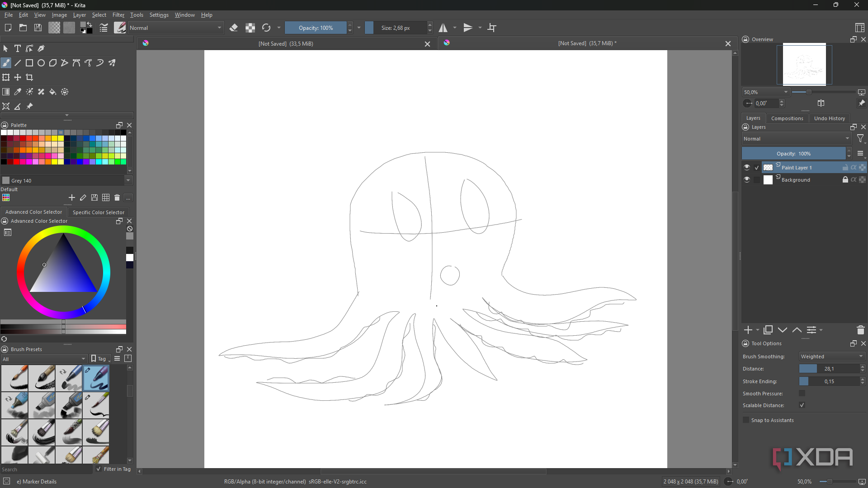Select the Rectangle tool
The height and width of the screenshot is (488, 868).
pyautogui.click(x=29, y=63)
